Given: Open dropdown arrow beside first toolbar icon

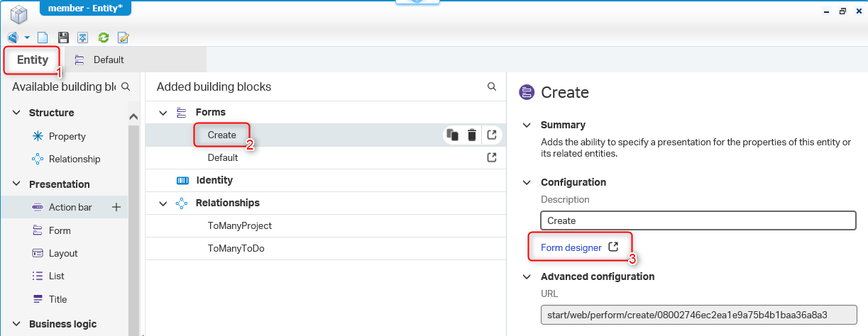Looking at the screenshot, I should click(27, 38).
